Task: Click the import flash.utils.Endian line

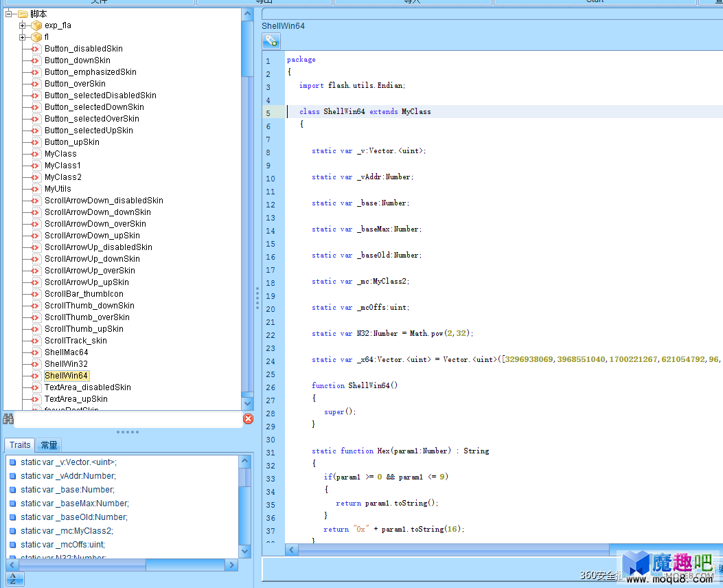Action: [352, 85]
